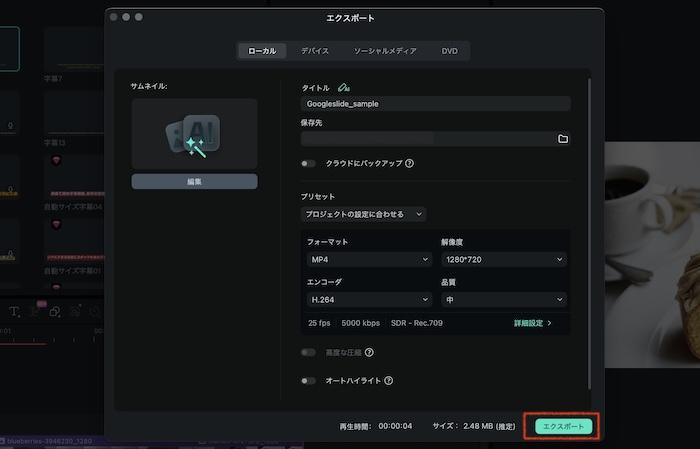Click the 編集 thumbnail edit button
This screenshot has height=449, width=700.
194,182
